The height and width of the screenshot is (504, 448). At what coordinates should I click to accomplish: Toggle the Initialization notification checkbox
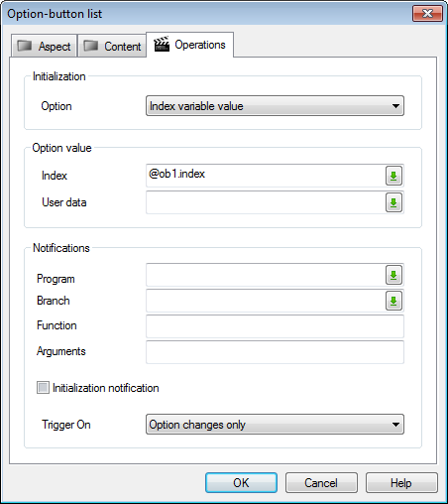pyautogui.click(x=43, y=387)
